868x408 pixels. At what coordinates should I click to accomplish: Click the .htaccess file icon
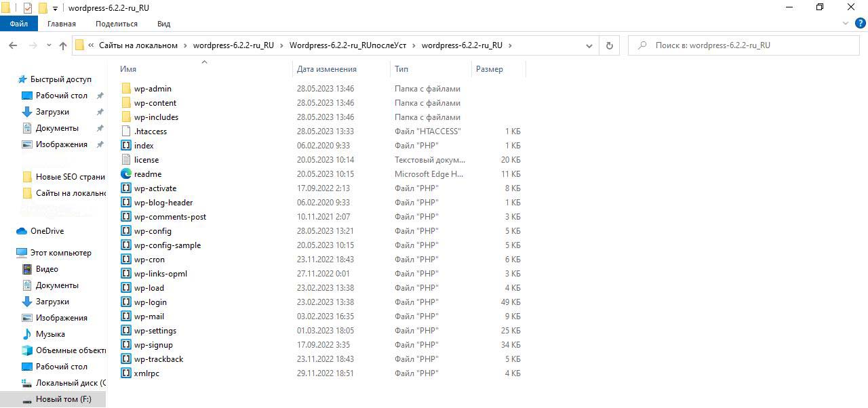[x=126, y=131]
